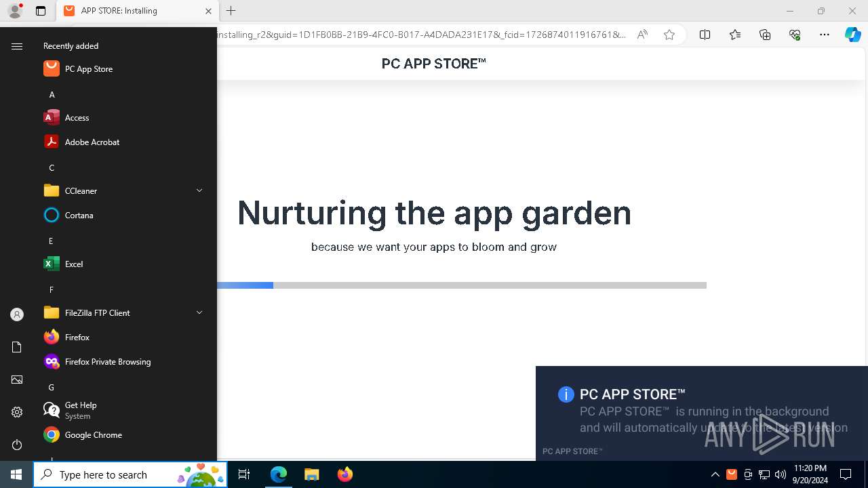This screenshot has width=868, height=488.
Task: Open the Action Center notifications
Action: 846,474
